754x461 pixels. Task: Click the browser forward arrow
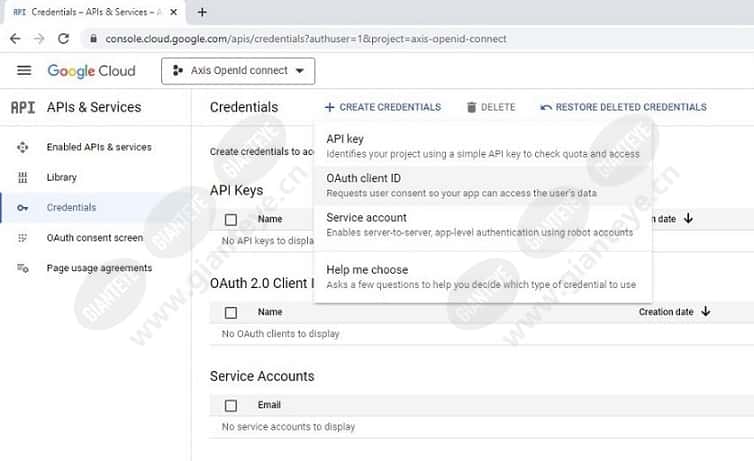[x=39, y=39]
